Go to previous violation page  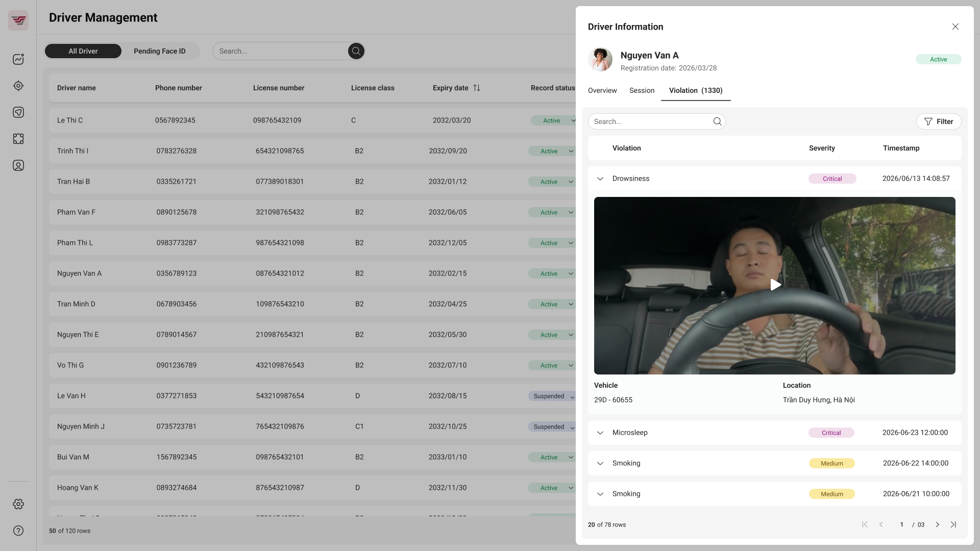click(x=881, y=524)
